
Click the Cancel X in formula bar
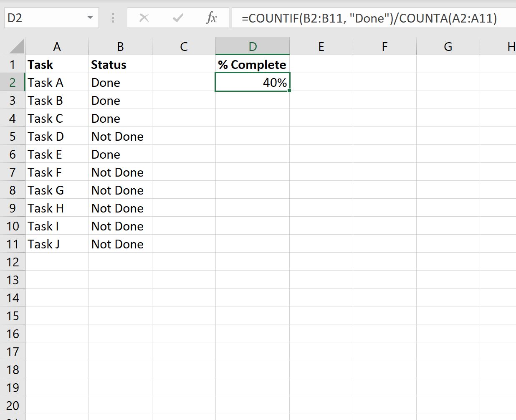[x=144, y=18]
